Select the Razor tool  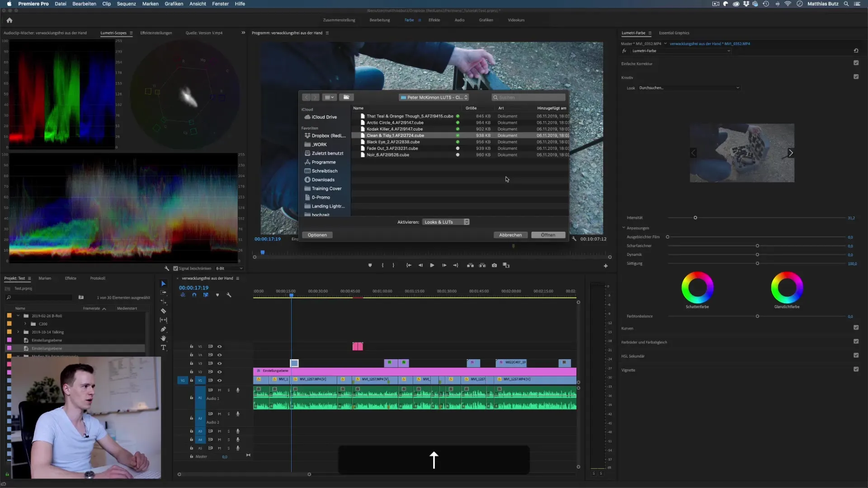pos(164,311)
